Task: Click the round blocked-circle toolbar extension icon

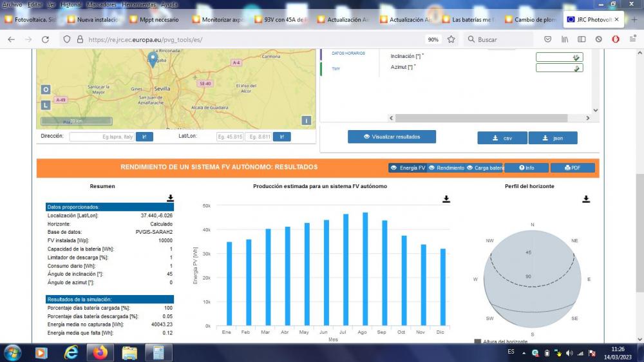Action: (598, 39)
